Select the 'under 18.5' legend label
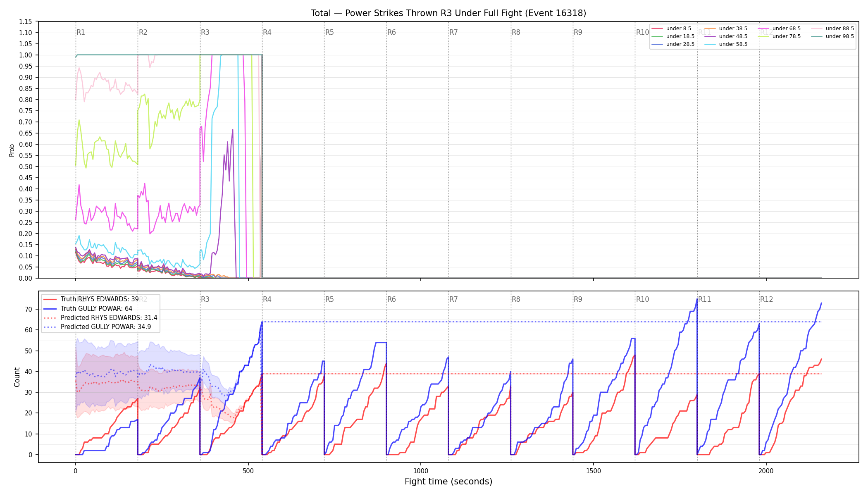Viewport: 868px width, 496px height. [x=680, y=36]
